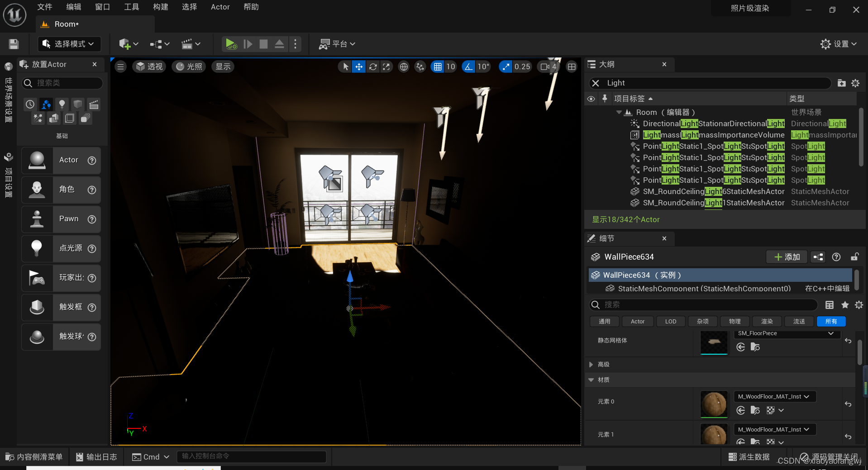Viewport: 868px width, 470px height.
Task: Clear the Light search in the outliner
Action: point(596,83)
